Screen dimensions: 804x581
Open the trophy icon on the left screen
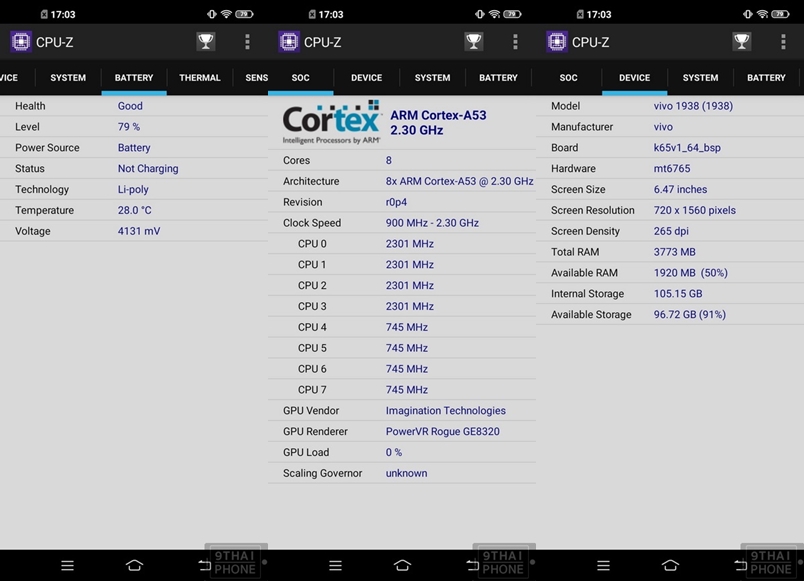tap(206, 42)
